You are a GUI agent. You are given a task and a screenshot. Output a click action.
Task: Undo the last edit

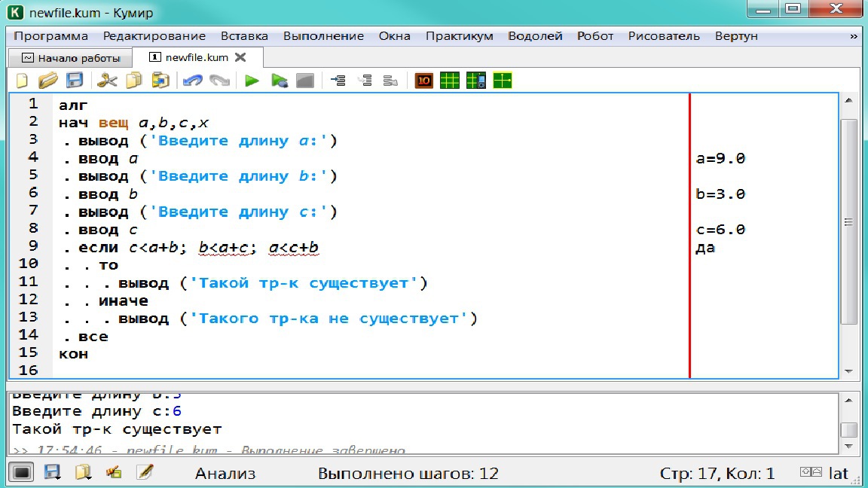[x=193, y=81]
